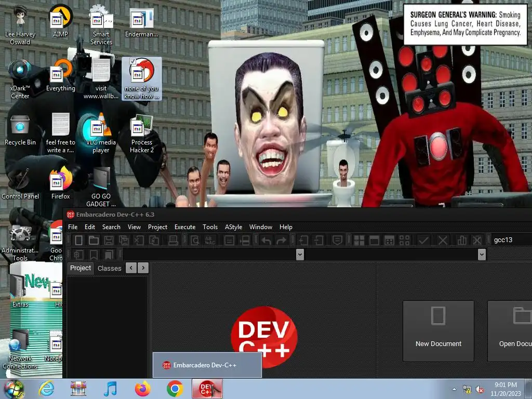Image resolution: width=532 pixels, height=399 pixels.
Task: Select the Process Hacker 2 desktop icon
Action: [142, 134]
